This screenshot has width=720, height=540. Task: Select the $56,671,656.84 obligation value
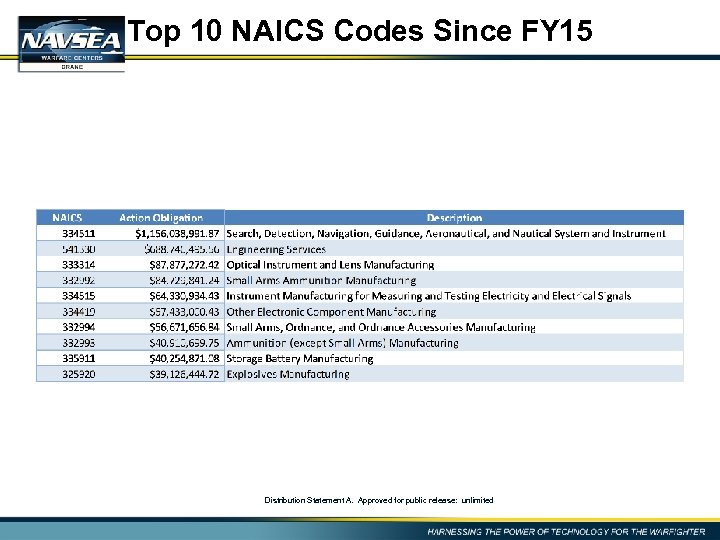click(184, 327)
